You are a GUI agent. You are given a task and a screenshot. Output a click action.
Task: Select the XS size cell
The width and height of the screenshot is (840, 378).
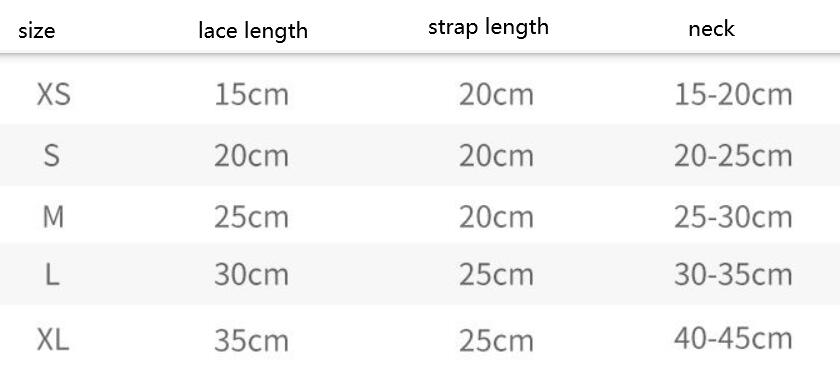[x=54, y=95]
